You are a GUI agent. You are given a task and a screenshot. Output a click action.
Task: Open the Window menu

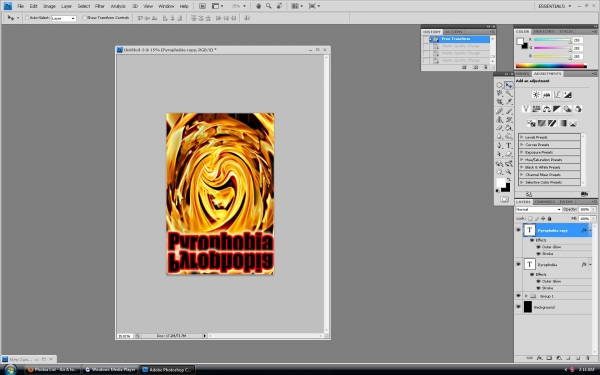point(166,6)
